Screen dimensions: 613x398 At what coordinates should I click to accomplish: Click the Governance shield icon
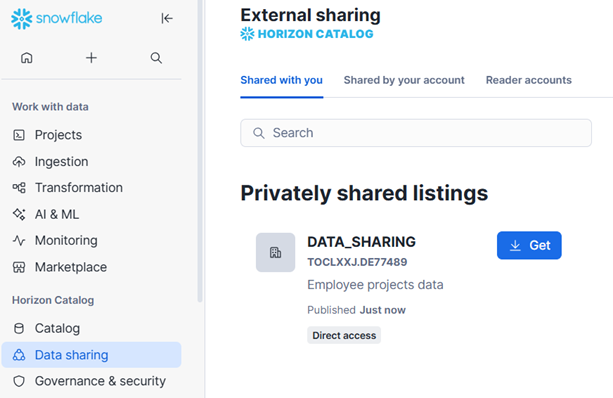tap(19, 381)
